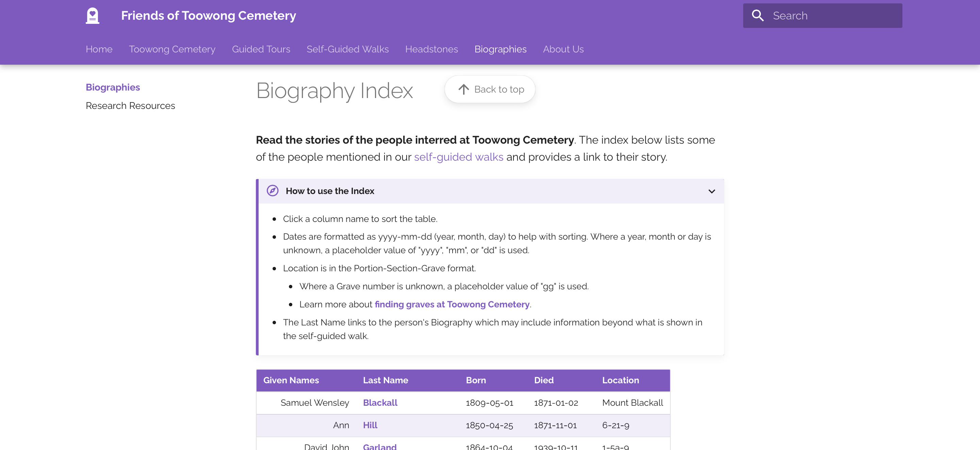Open the Self-Guided Walks tab

tap(348, 49)
